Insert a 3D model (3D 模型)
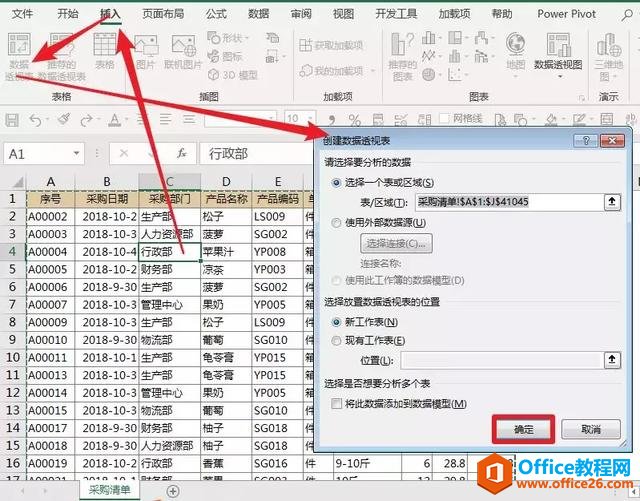The width and height of the screenshot is (640, 501). 233,75
